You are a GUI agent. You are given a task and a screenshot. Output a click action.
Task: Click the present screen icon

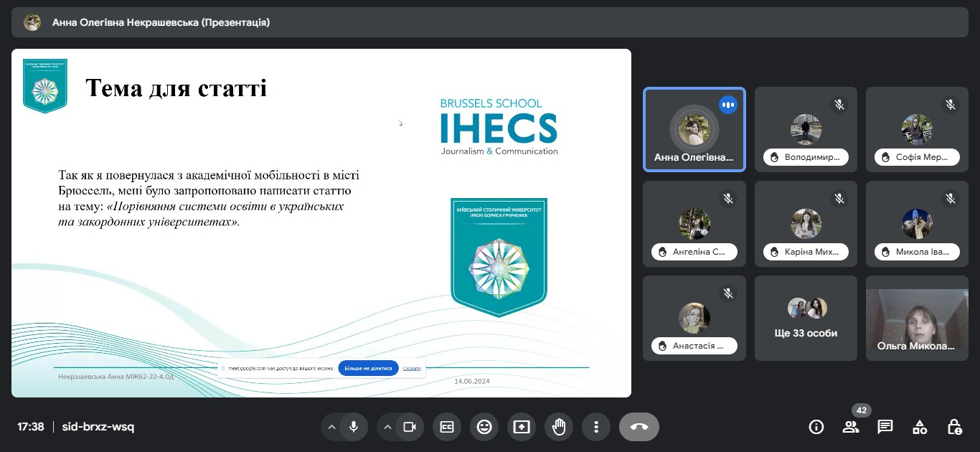coord(522,427)
